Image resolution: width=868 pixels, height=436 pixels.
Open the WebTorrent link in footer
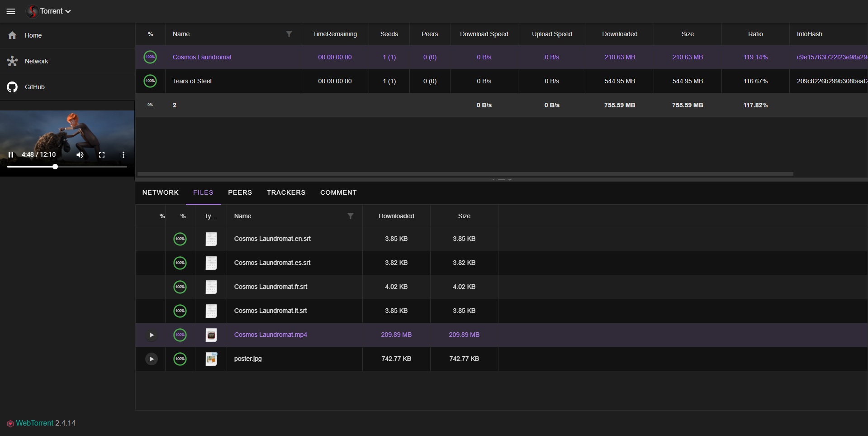point(34,423)
